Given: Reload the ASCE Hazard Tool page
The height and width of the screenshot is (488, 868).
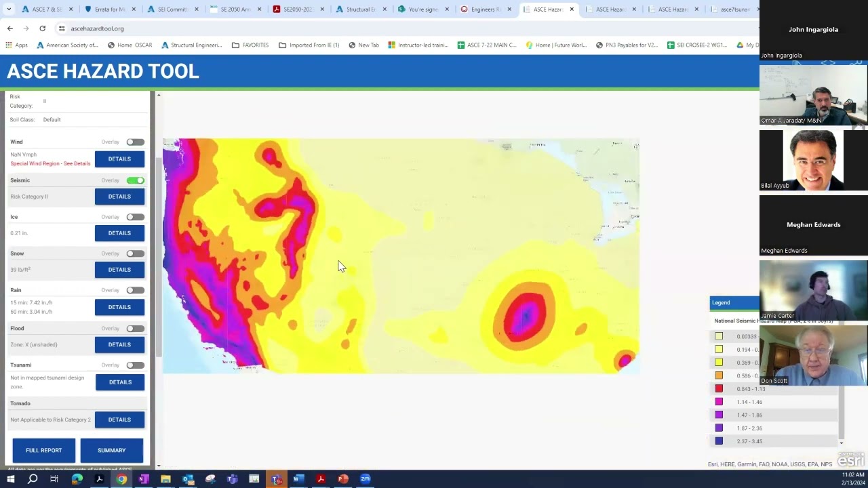Looking at the screenshot, I should [42, 28].
